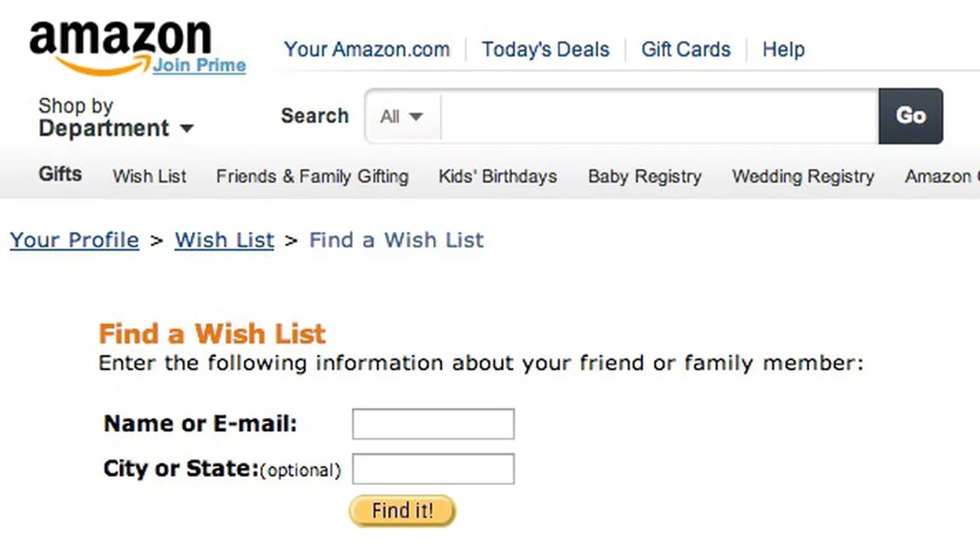Select the Wish List nav item
The image size is (980, 551).
click(x=149, y=176)
